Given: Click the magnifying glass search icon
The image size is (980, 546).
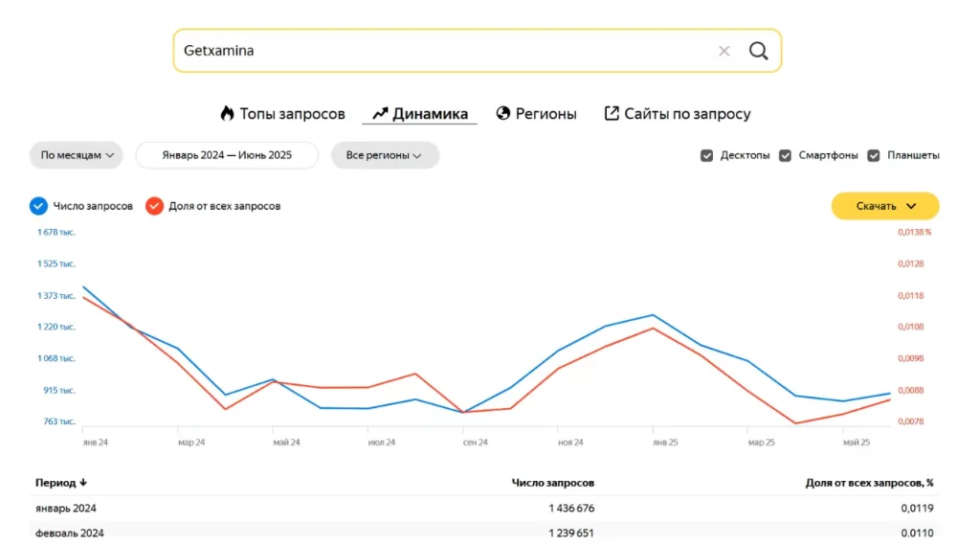Looking at the screenshot, I should pyautogui.click(x=758, y=51).
